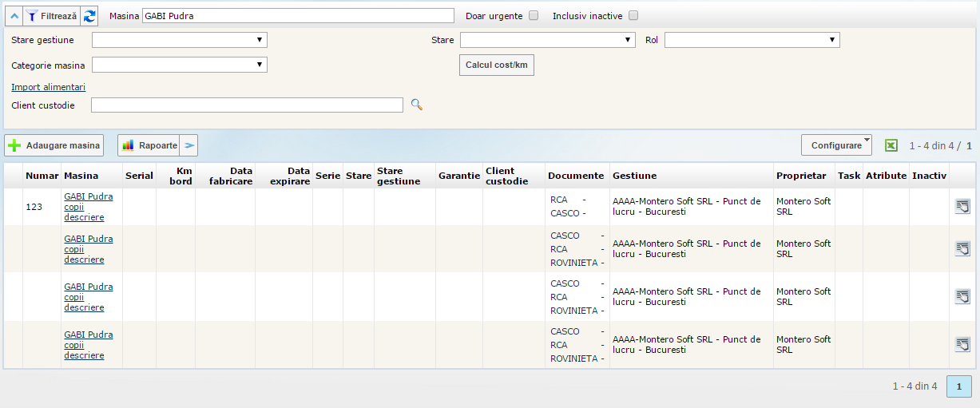Viewport: 980px width, 408px height.
Task: Expand the Stare gestiune dropdown
Action: pos(180,40)
